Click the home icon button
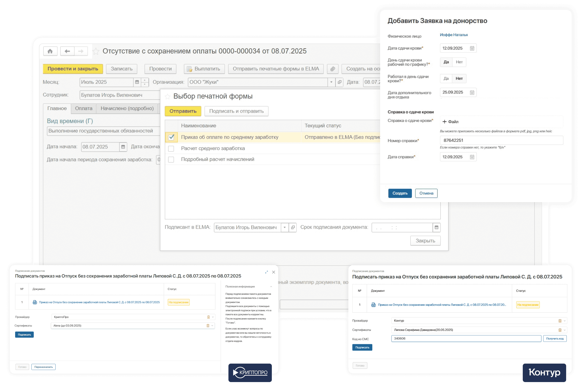The width and height of the screenshot is (582, 392). [50, 51]
